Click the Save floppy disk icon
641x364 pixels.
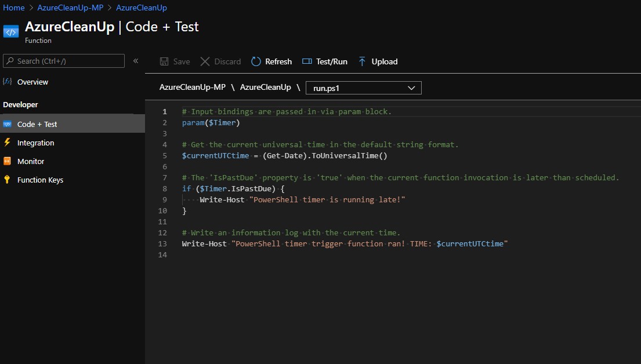[164, 61]
